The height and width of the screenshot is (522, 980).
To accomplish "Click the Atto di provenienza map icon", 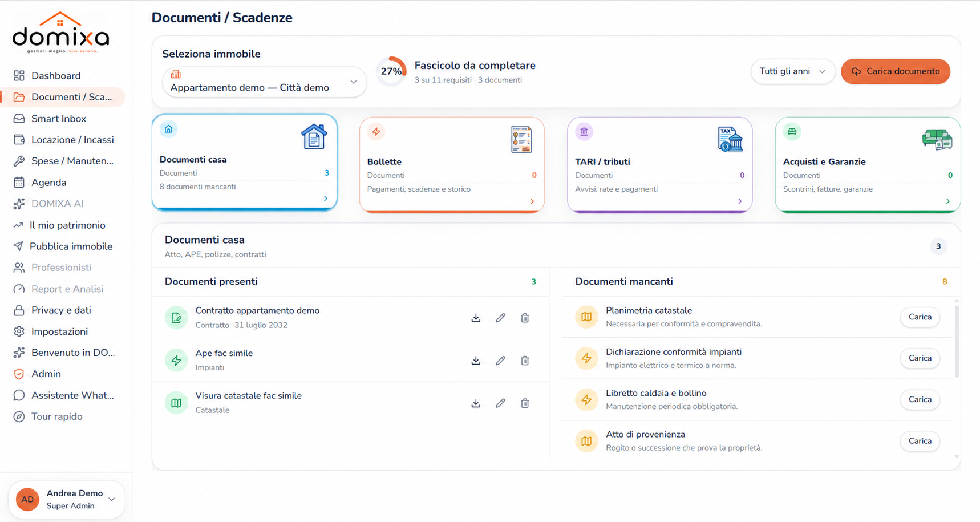I will pyautogui.click(x=586, y=441).
